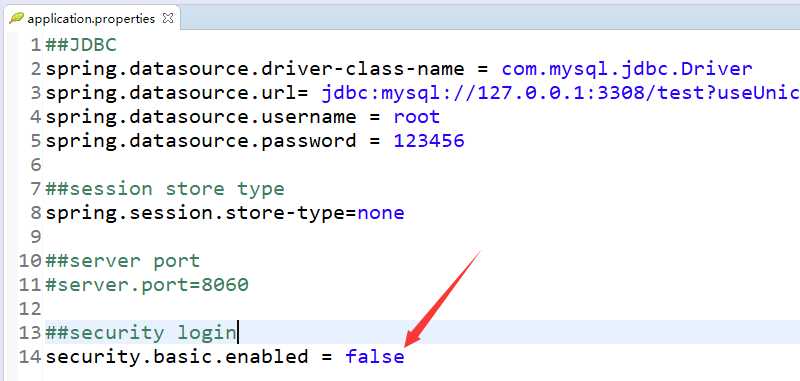The width and height of the screenshot is (800, 381).
Task: Click line number 6 in the gutter
Action: [x=36, y=165]
